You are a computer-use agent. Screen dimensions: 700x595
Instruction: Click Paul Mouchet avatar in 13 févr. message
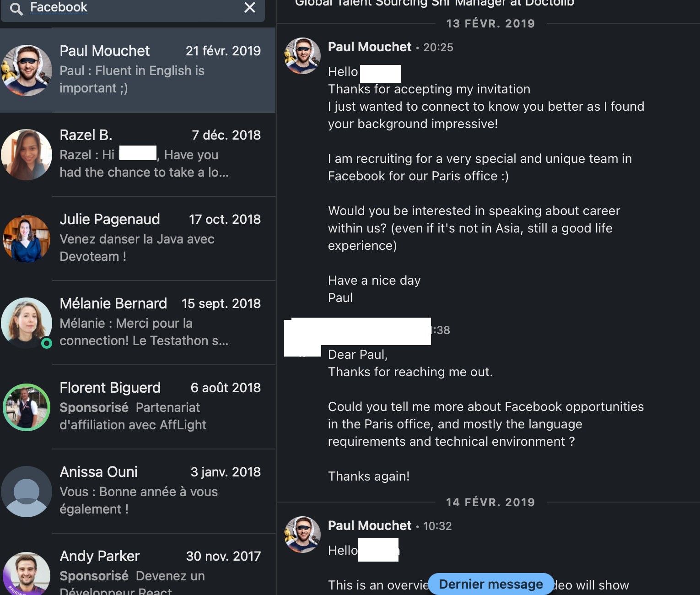point(302,56)
